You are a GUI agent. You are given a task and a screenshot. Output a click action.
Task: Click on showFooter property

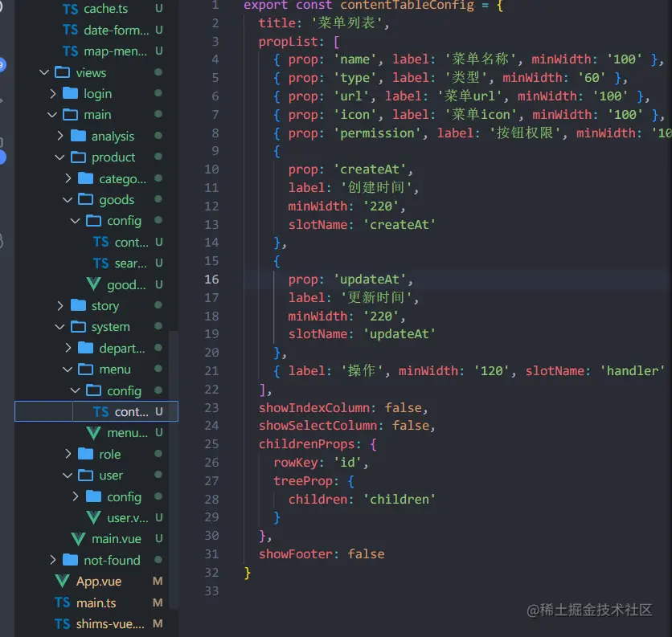coord(295,554)
